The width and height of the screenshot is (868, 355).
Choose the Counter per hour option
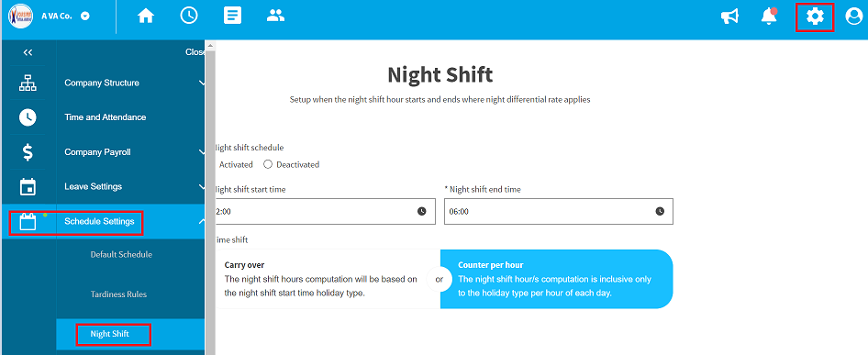[556, 279]
